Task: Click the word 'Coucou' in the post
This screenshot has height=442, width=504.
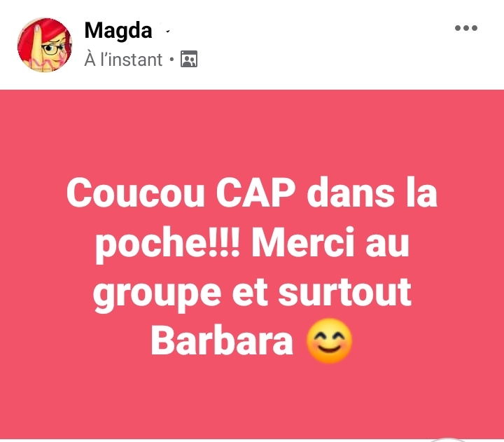Action: point(136,193)
